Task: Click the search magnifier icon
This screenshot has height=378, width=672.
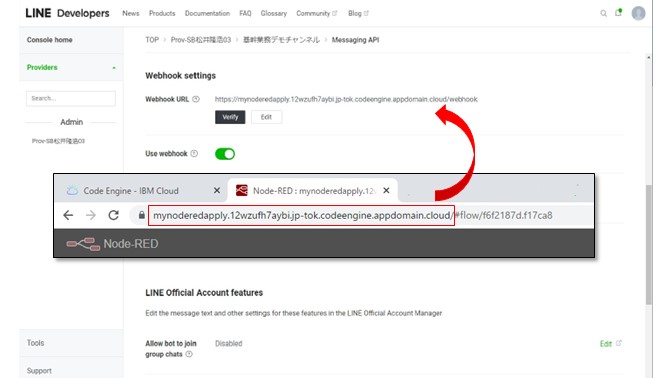Action: click(x=603, y=13)
